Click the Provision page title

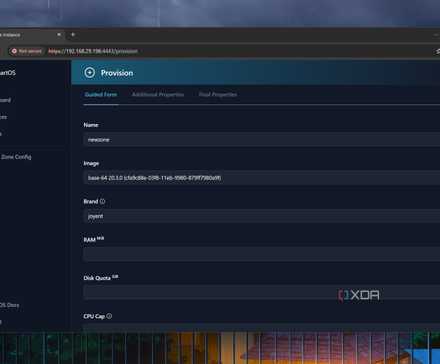click(x=117, y=73)
